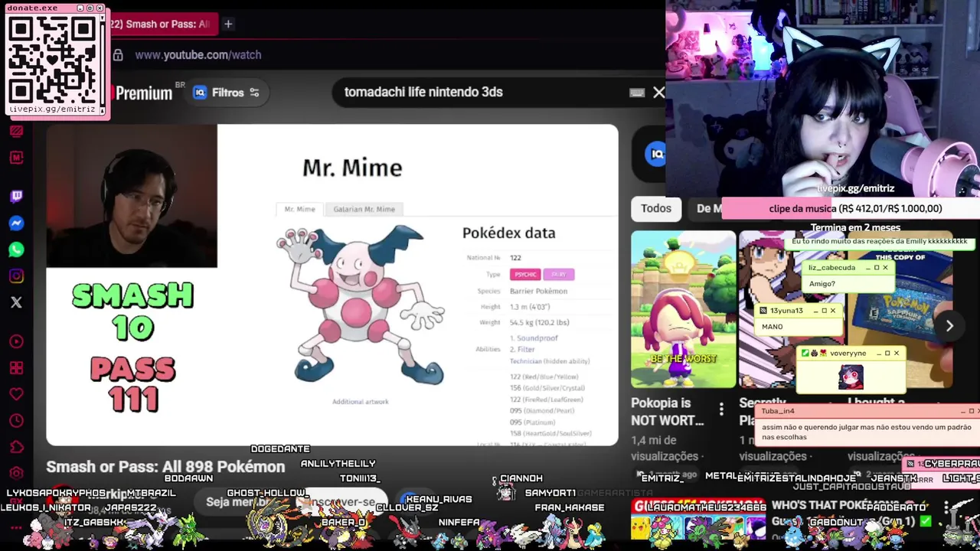Click the YouTube Premium logo
The height and width of the screenshot is (551, 980).
[144, 93]
